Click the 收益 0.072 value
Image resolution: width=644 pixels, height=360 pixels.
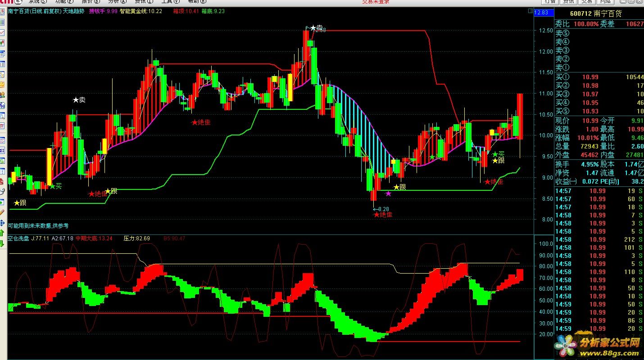point(590,181)
